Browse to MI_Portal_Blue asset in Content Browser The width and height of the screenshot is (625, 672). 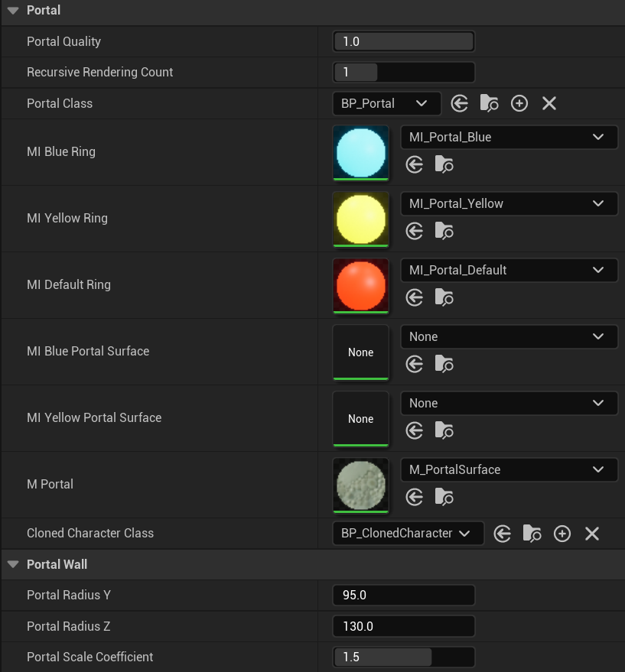point(444,164)
